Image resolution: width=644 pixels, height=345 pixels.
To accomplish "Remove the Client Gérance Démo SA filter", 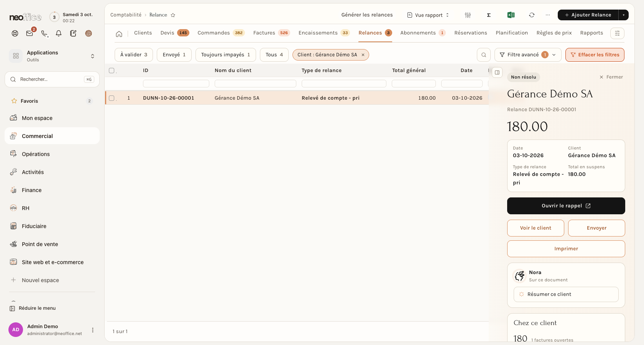I will click(363, 55).
